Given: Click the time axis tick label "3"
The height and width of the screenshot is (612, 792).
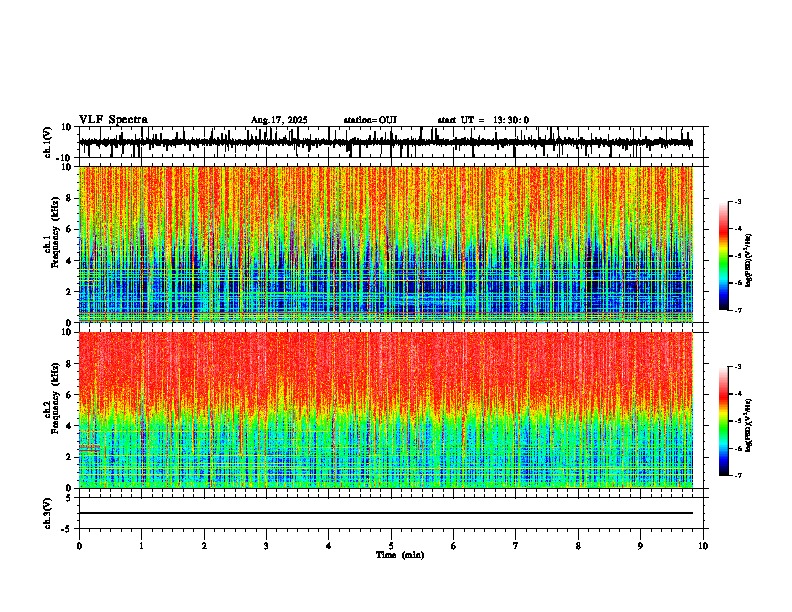Looking at the screenshot, I should (x=266, y=546).
